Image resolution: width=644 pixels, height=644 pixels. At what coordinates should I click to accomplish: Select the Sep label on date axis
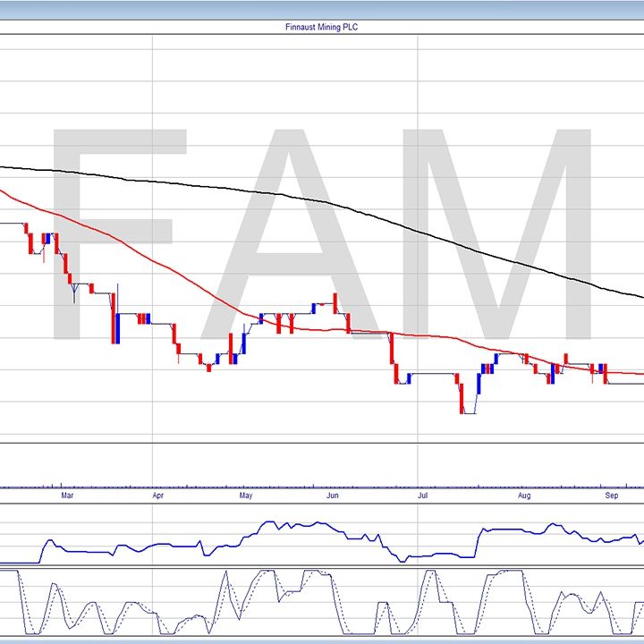click(612, 494)
